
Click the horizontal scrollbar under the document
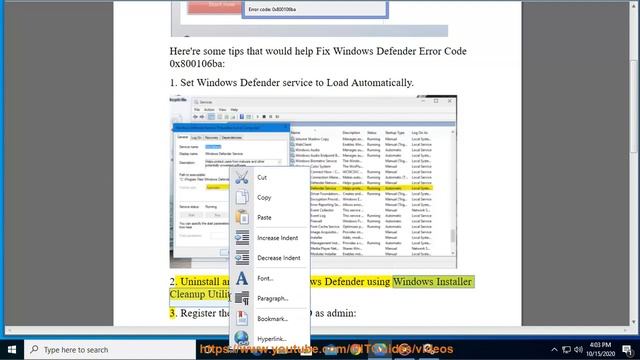click(318, 330)
